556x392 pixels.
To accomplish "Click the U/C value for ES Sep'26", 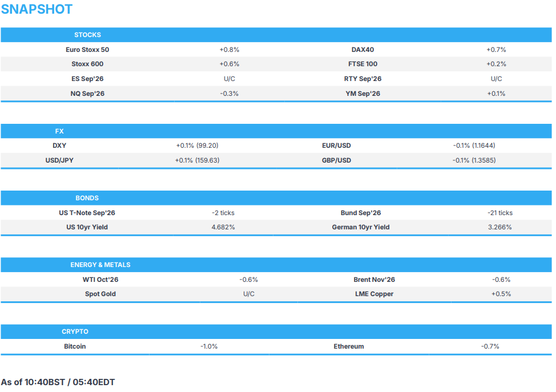I will point(229,79).
